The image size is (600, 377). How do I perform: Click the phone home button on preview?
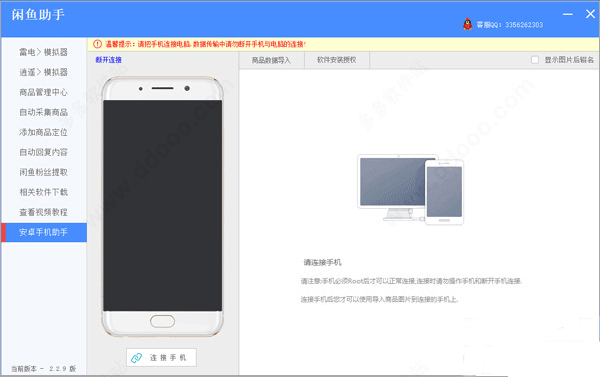162,321
